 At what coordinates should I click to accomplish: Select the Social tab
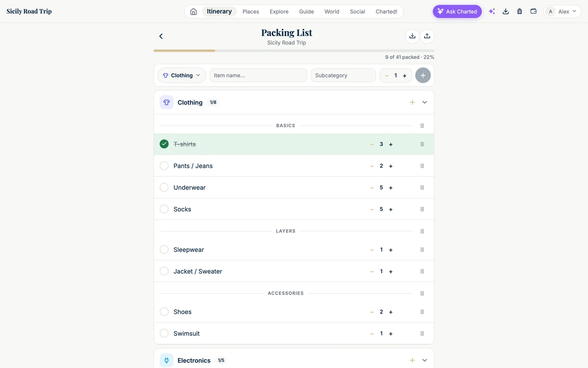pos(357,11)
